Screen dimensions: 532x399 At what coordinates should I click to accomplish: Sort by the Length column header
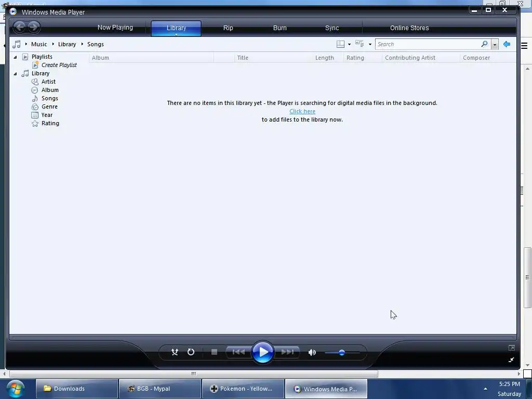coord(328,58)
